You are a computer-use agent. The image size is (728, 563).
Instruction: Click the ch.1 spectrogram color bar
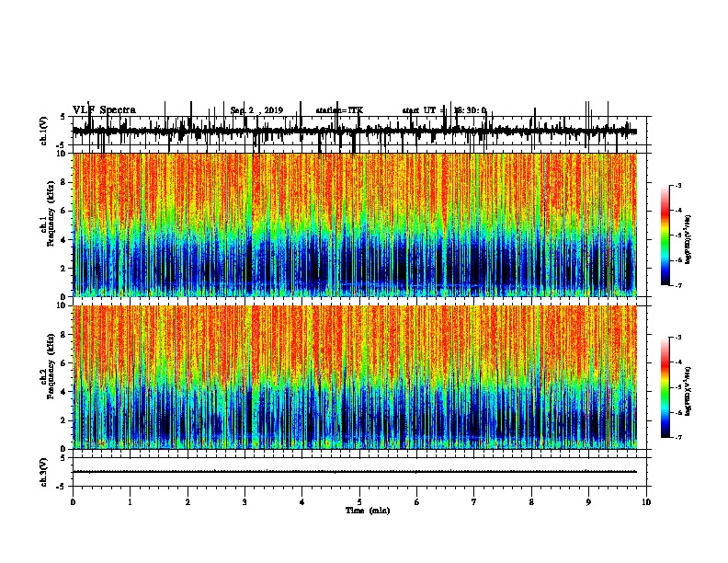[665, 236]
